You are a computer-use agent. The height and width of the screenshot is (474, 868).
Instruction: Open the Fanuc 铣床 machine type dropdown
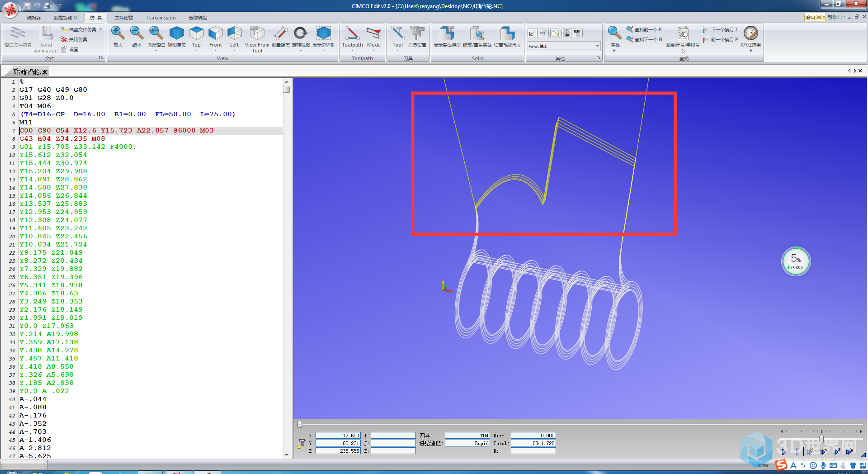(x=564, y=46)
